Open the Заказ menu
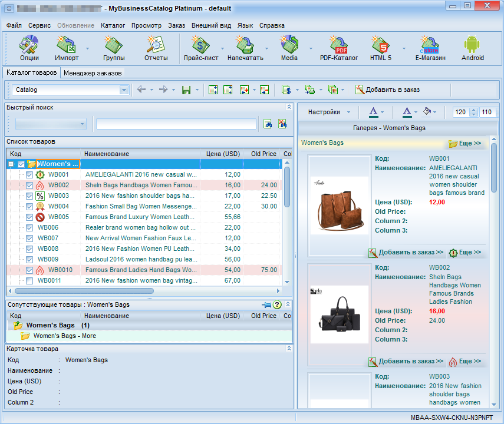This screenshot has height=424, width=504. [x=176, y=25]
